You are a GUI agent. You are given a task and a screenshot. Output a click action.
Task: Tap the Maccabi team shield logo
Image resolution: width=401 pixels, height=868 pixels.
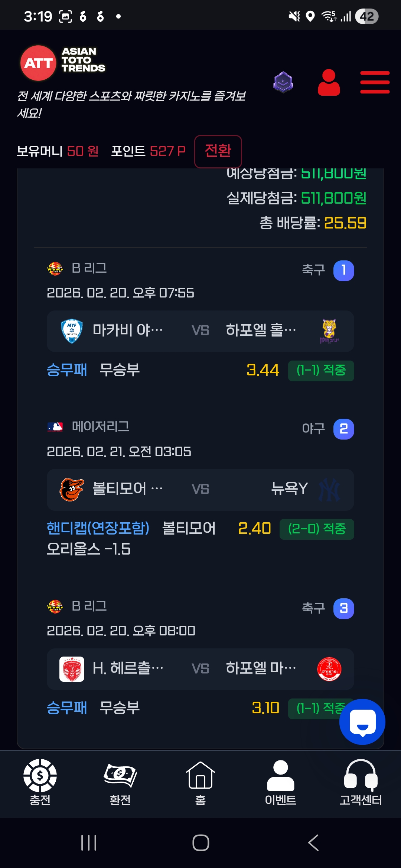tap(72, 331)
